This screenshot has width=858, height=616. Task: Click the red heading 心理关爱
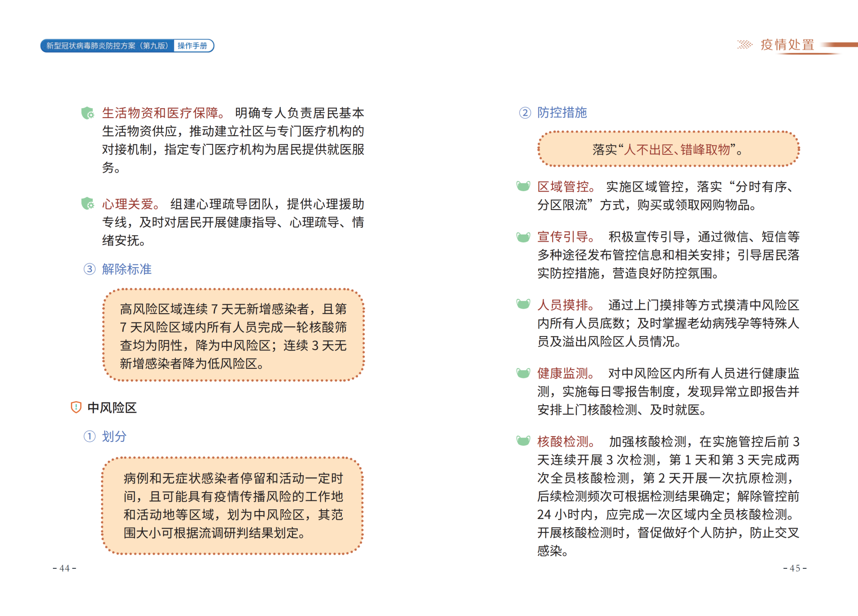click(x=131, y=204)
